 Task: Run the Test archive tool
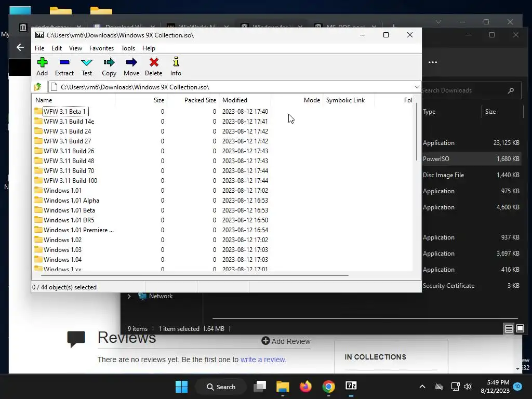87,66
